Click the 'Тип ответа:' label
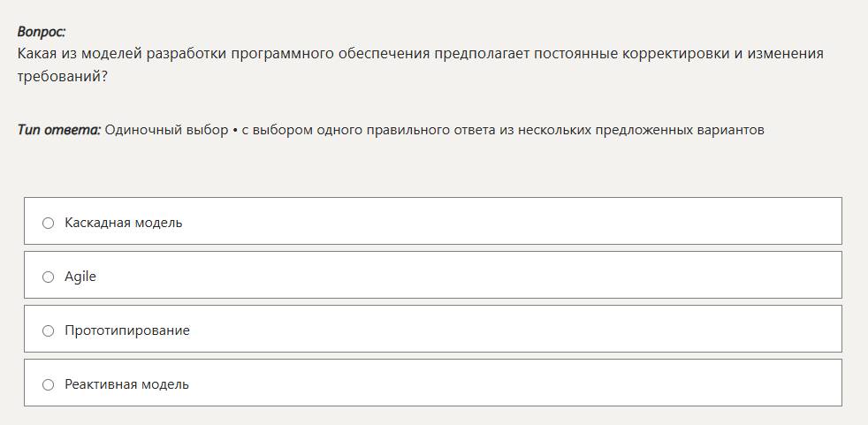868x425 pixels. (58, 130)
